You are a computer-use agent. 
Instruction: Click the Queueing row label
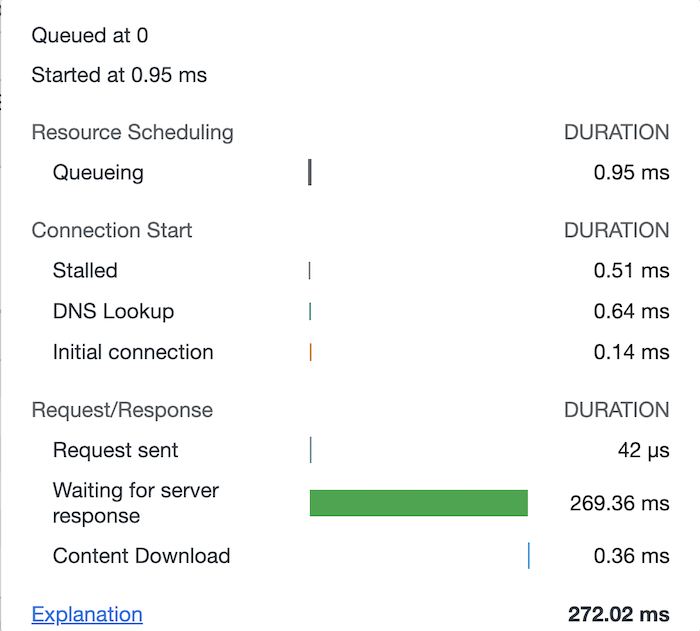(98, 172)
